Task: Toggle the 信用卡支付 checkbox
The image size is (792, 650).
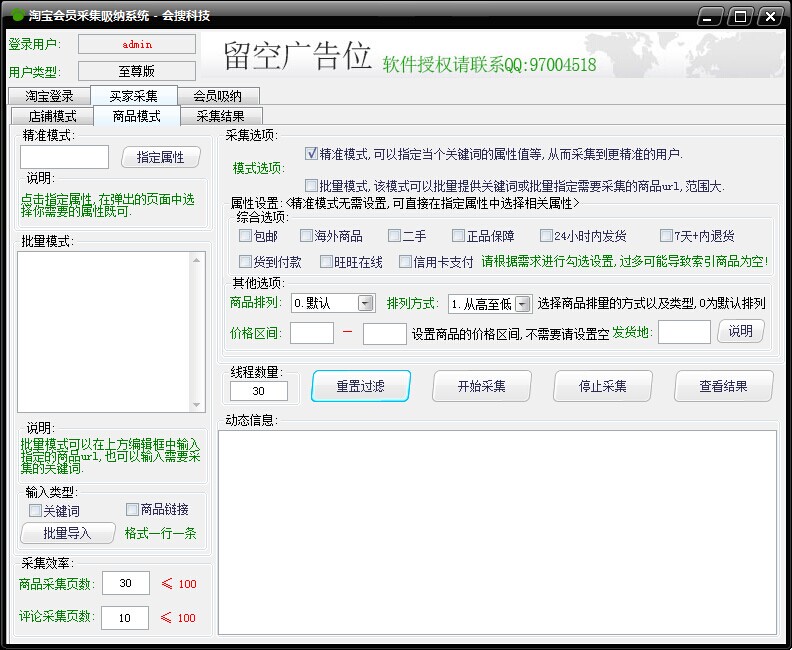Action: pos(405,261)
